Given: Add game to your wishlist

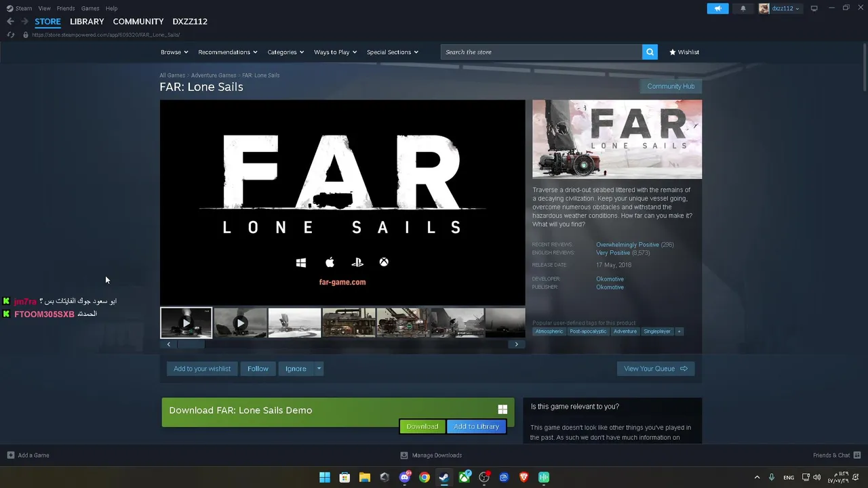Looking at the screenshot, I should (202, 369).
